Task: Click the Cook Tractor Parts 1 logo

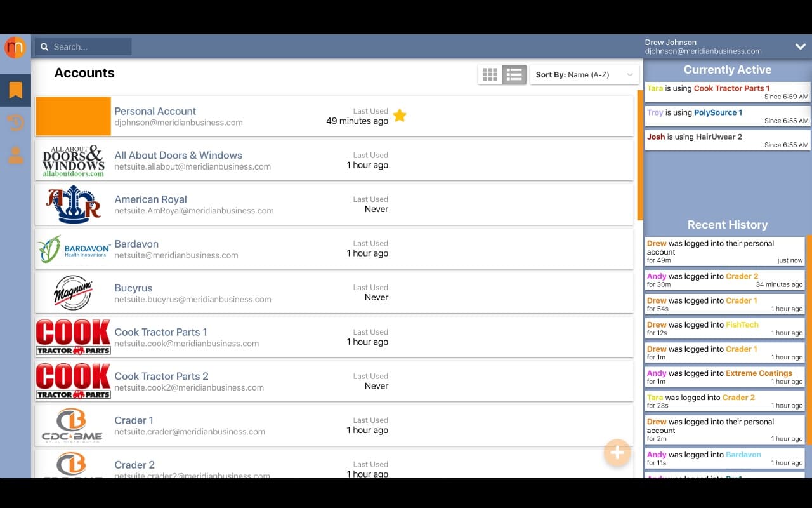Action: tap(74, 337)
